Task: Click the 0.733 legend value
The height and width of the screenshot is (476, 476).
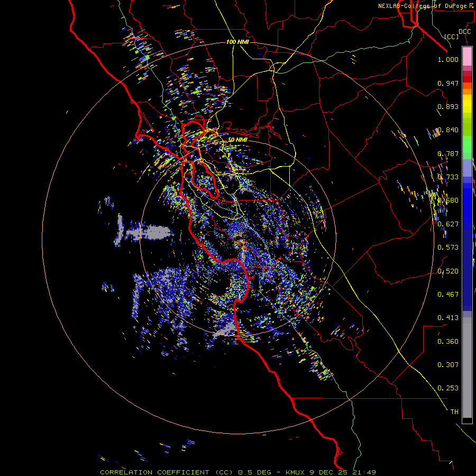Action: 448,177
